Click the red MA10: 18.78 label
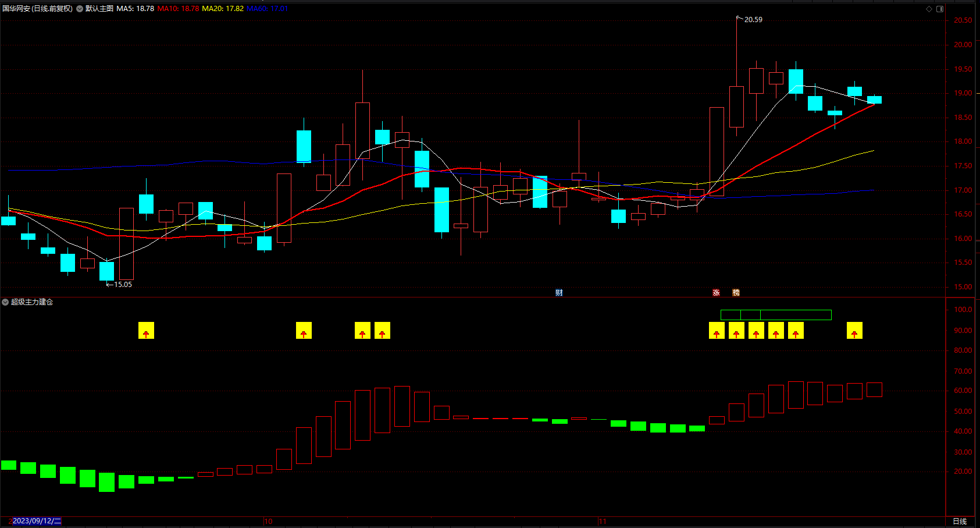Viewport: 980px width, 528px height. coord(178,9)
